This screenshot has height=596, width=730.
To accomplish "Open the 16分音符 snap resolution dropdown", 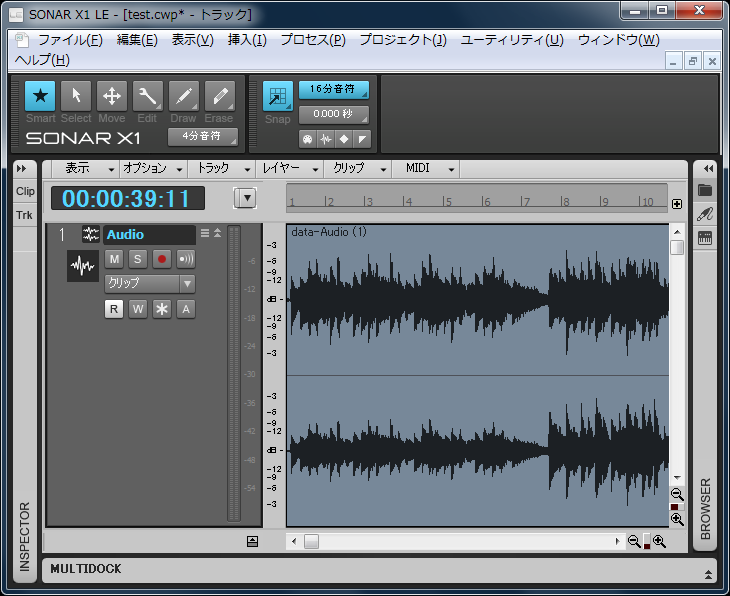I will [334, 89].
